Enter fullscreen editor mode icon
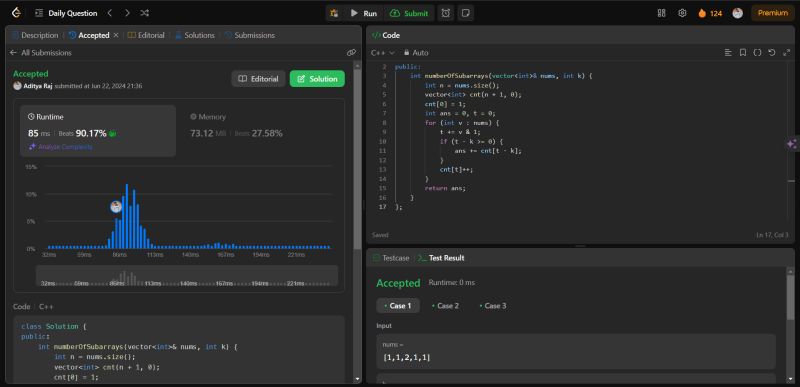This screenshot has width=800, height=387. 786,53
